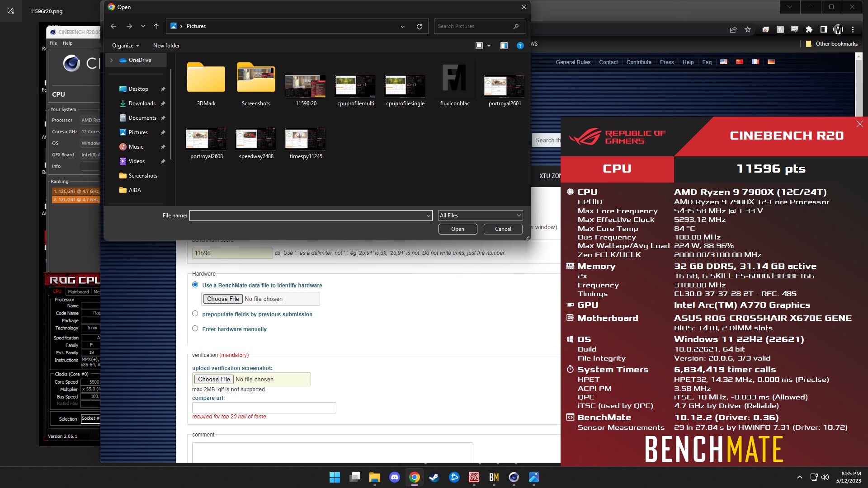Select the German flag language icon
Viewport: 868px width, 488px height.
coord(771,62)
